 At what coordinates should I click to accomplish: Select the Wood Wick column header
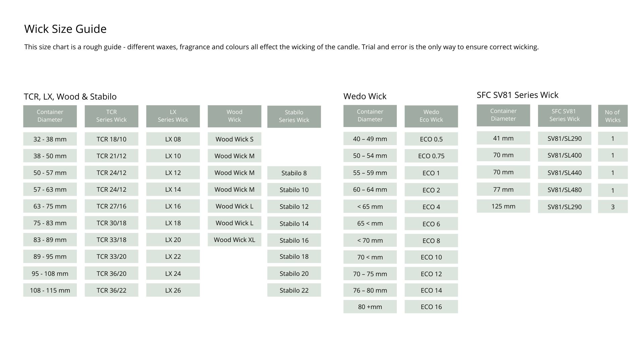coord(234,116)
